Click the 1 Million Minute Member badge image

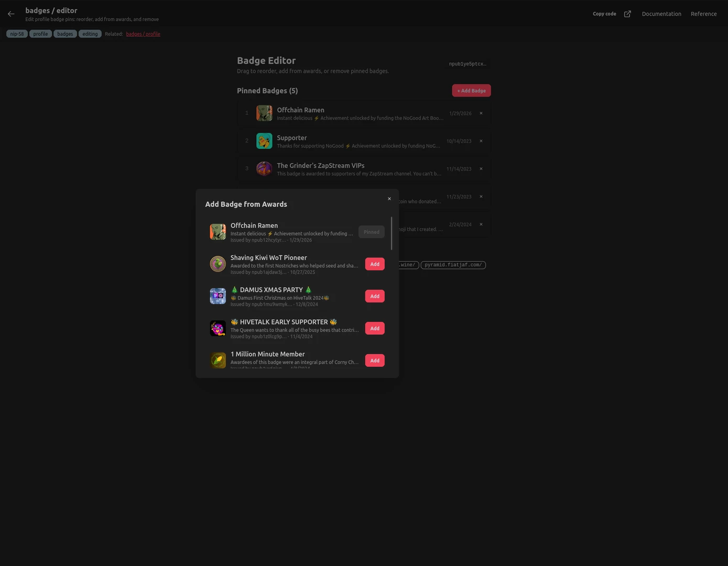point(218,361)
